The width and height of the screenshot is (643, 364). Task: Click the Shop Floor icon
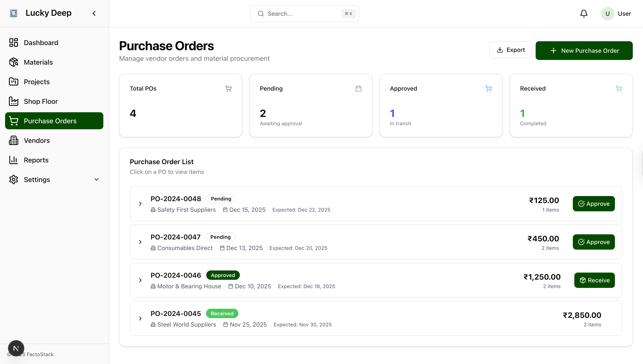[x=13, y=101]
